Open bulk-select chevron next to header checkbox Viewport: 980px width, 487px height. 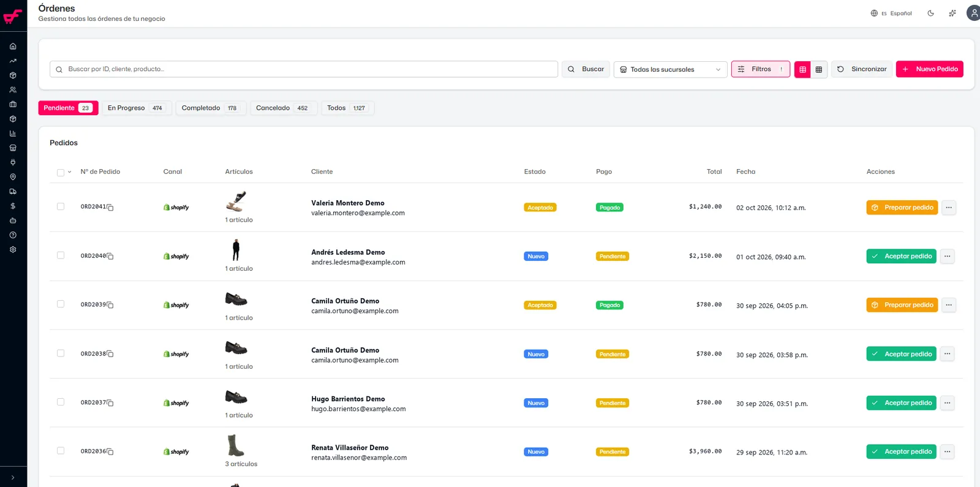point(69,172)
